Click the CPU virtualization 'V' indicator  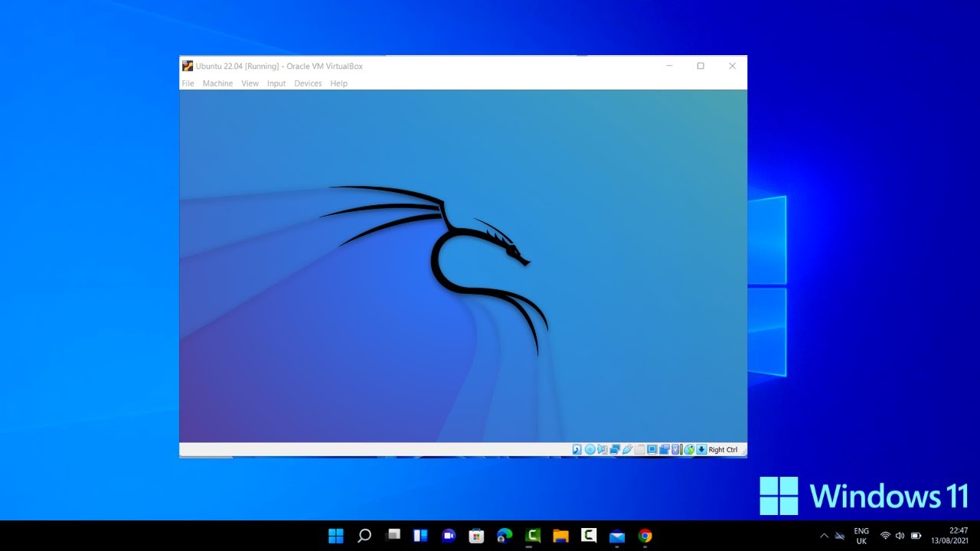677,449
